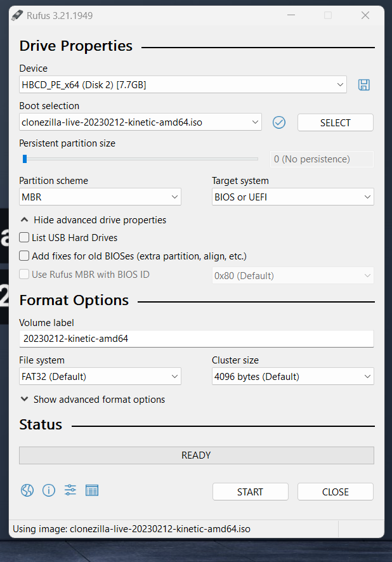Click the SELECT button
The height and width of the screenshot is (562, 392).
tap(336, 122)
